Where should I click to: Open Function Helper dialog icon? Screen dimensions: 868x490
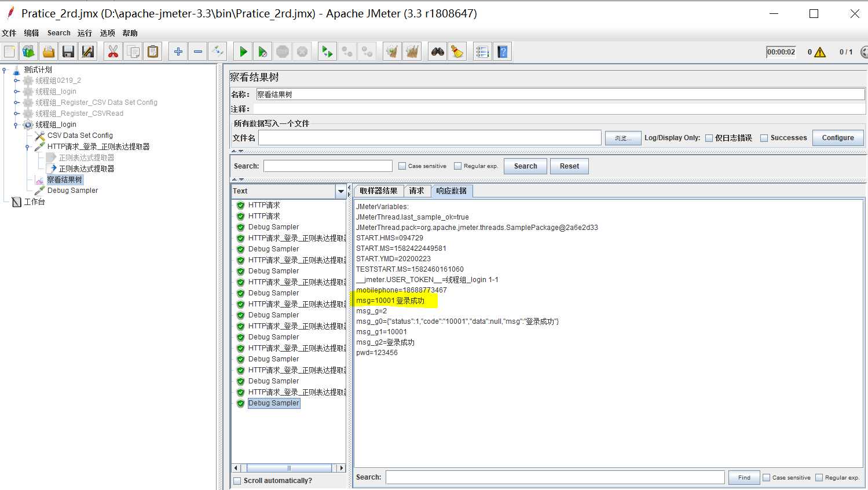point(482,52)
